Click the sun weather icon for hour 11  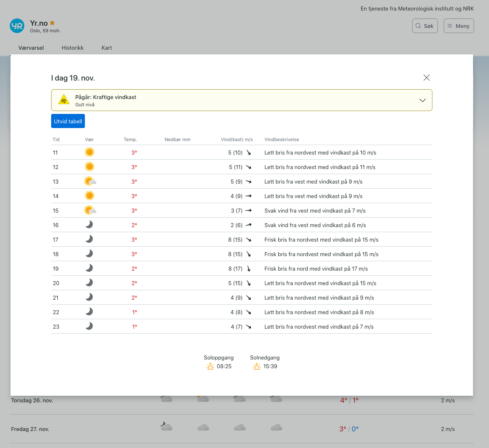pyautogui.click(x=89, y=152)
